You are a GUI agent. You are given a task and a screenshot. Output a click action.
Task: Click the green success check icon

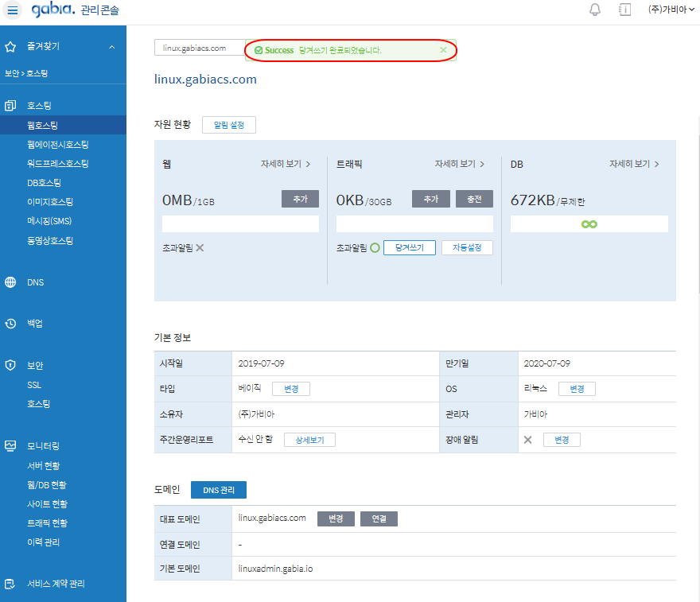(x=259, y=50)
